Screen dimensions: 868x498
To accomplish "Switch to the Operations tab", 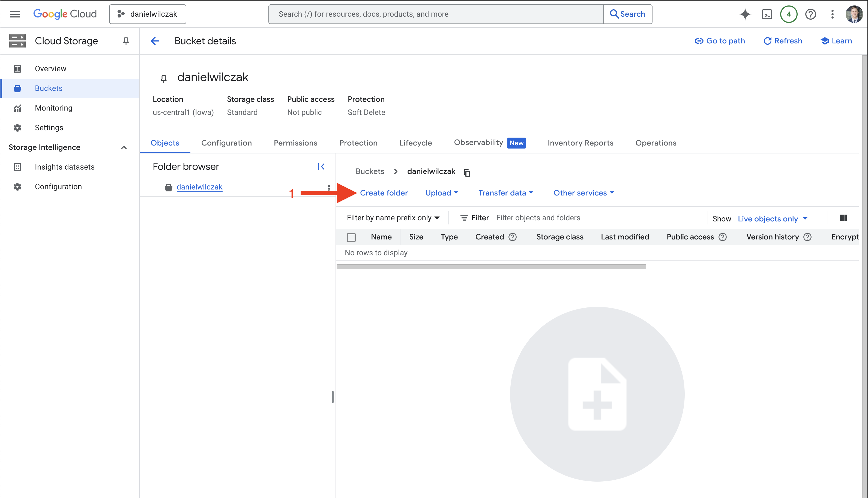I will coord(656,143).
